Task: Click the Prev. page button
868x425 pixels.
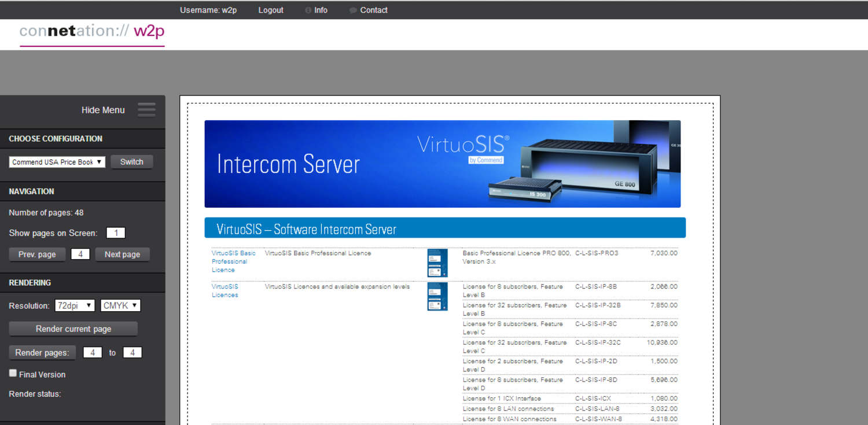Action: [37, 254]
